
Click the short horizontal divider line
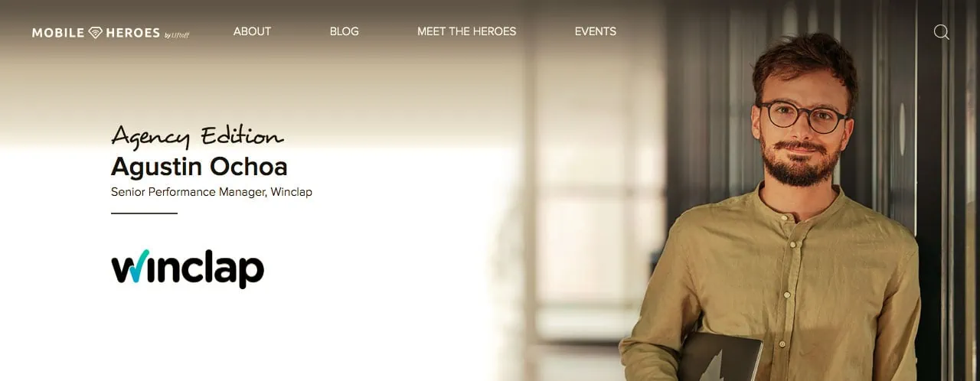click(x=144, y=213)
